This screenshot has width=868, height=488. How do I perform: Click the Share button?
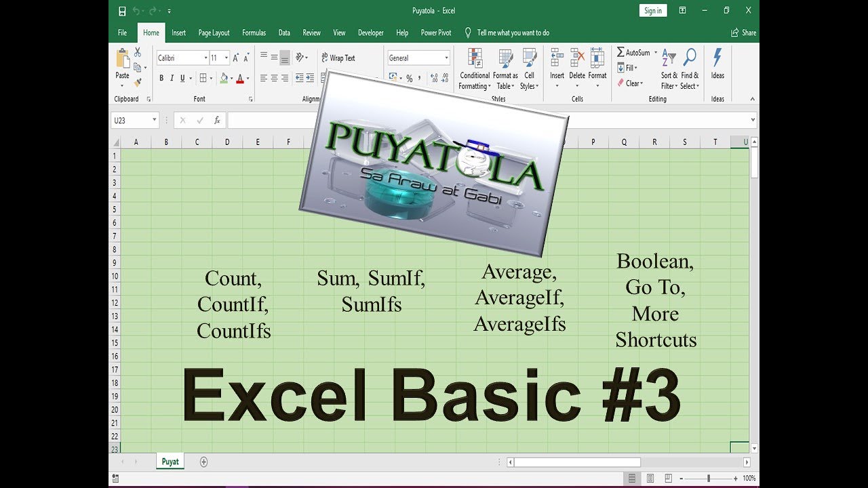(x=743, y=33)
